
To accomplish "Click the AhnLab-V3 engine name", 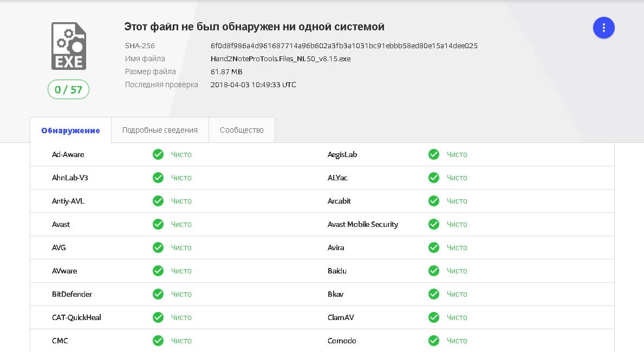I will coord(70,178).
